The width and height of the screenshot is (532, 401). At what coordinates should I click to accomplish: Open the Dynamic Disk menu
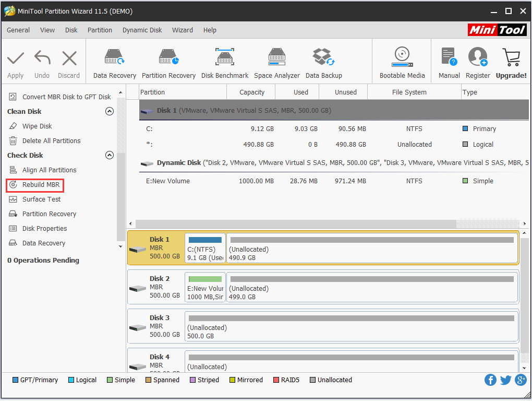(142, 30)
